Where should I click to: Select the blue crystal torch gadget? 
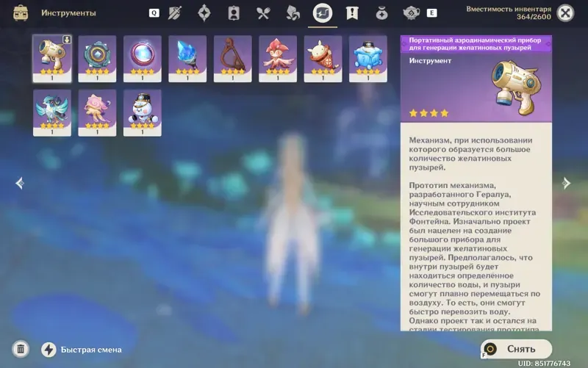(187, 59)
